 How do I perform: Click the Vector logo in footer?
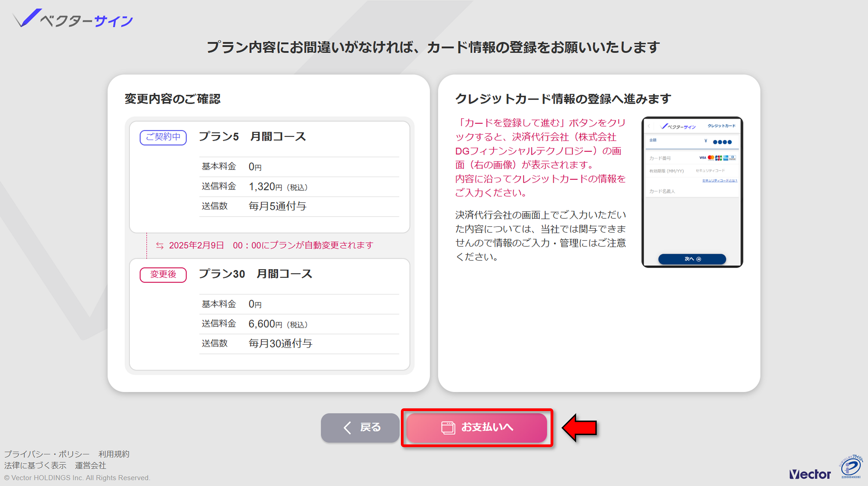coord(810,474)
